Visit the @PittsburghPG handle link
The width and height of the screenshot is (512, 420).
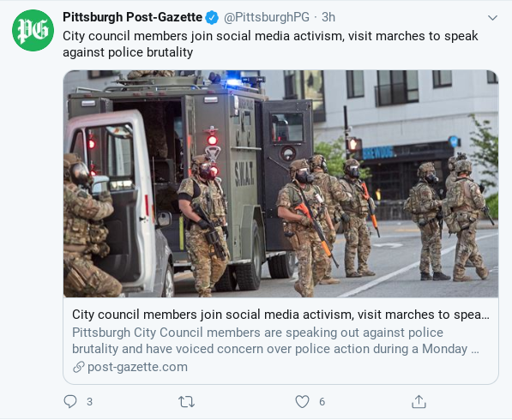tap(267, 17)
